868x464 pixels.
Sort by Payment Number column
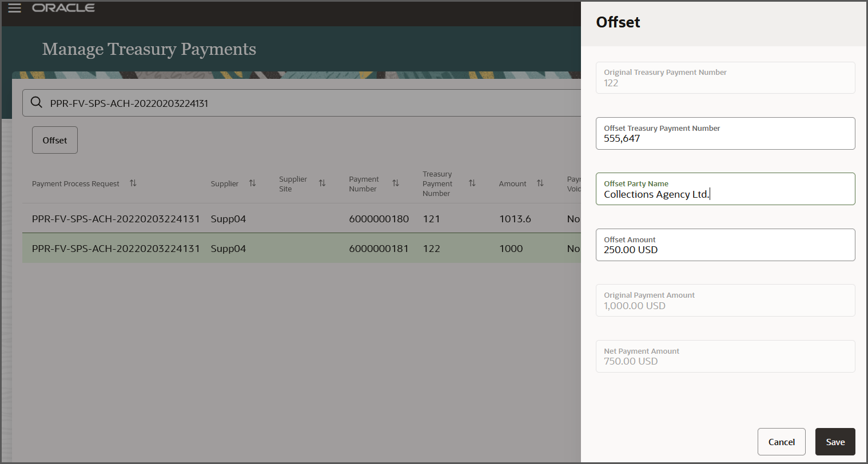(x=395, y=183)
